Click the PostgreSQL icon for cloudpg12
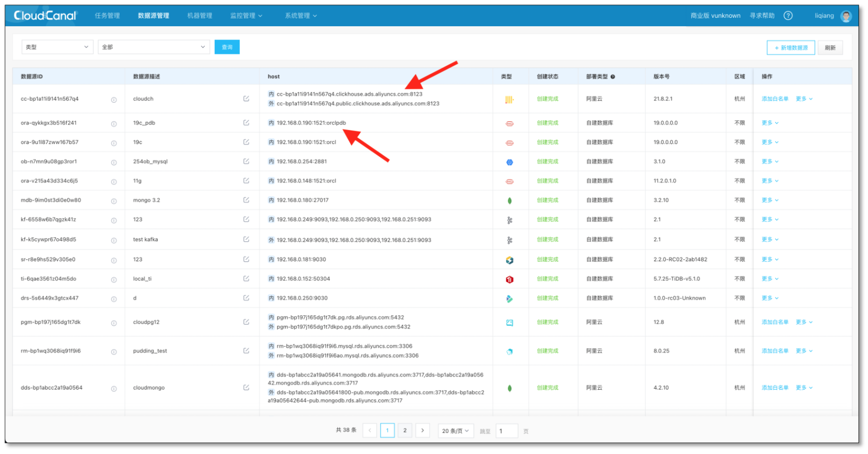 pyautogui.click(x=511, y=322)
